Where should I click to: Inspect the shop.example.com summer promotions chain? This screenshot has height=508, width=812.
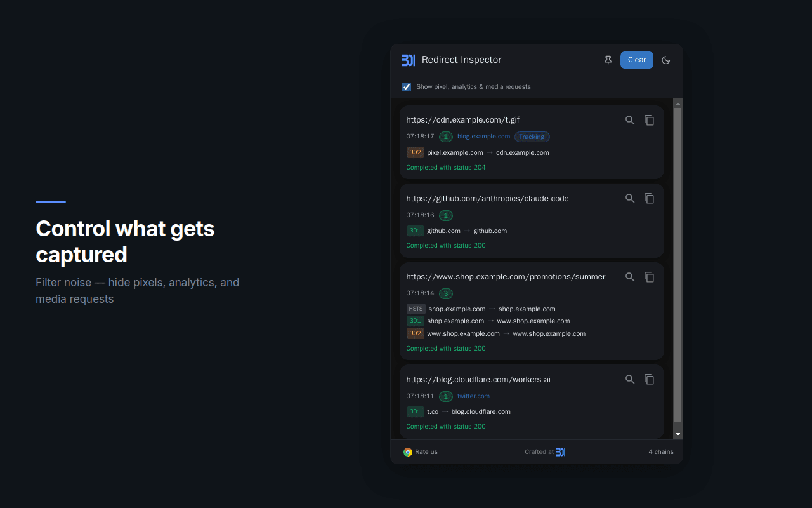pyautogui.click(x=629, y=277)
